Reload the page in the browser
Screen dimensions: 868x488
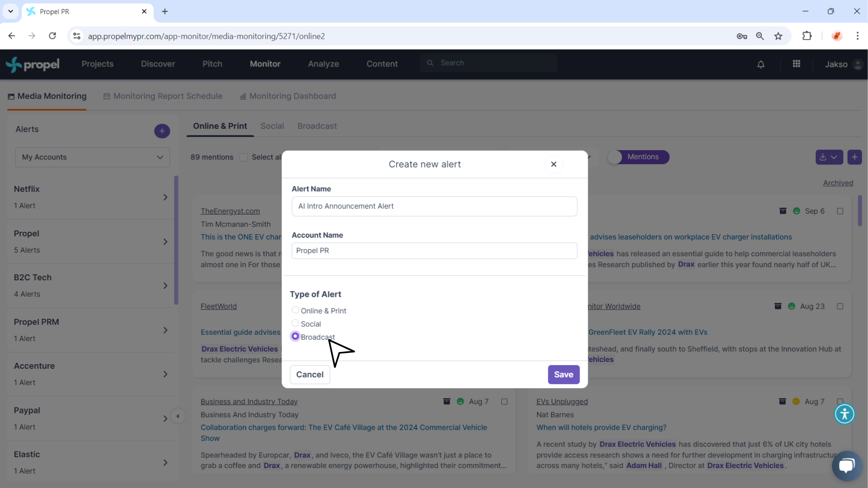click(52, 36)
